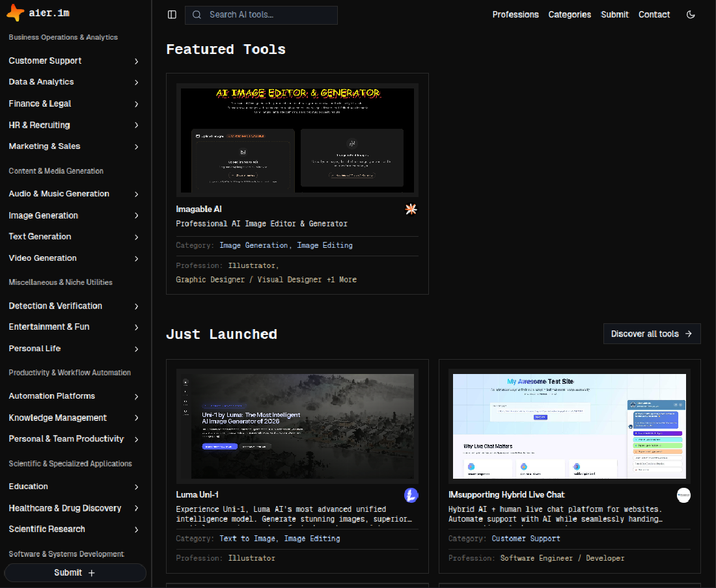The width and height of the screenshot is (716, 588).
Task: Expand Entertainment & Fun category
Action: [74, 327]
